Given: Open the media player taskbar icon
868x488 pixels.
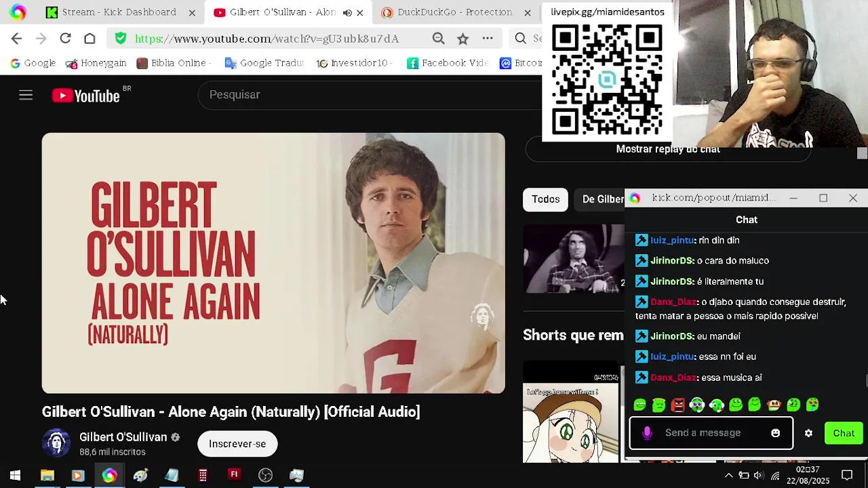Looking at the screenshot, I should (x=77, y=475).
